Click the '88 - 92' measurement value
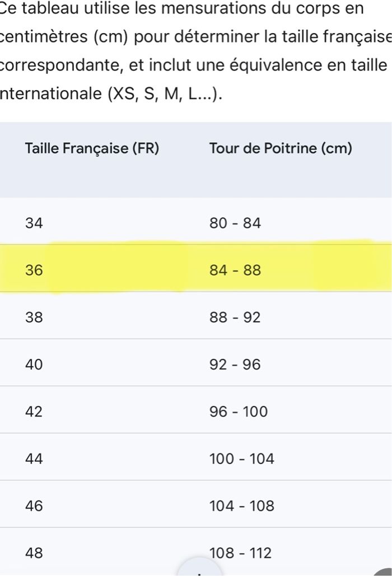 (235, 317)
